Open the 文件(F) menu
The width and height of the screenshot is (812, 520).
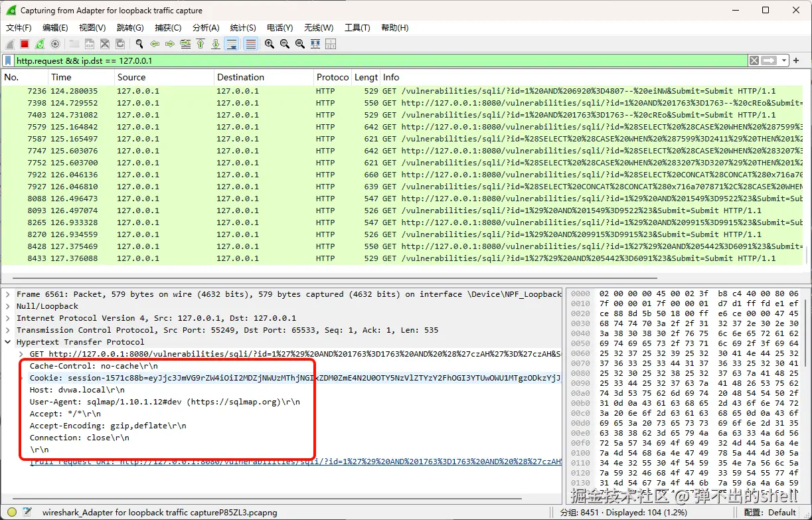(x=19, y=28)
